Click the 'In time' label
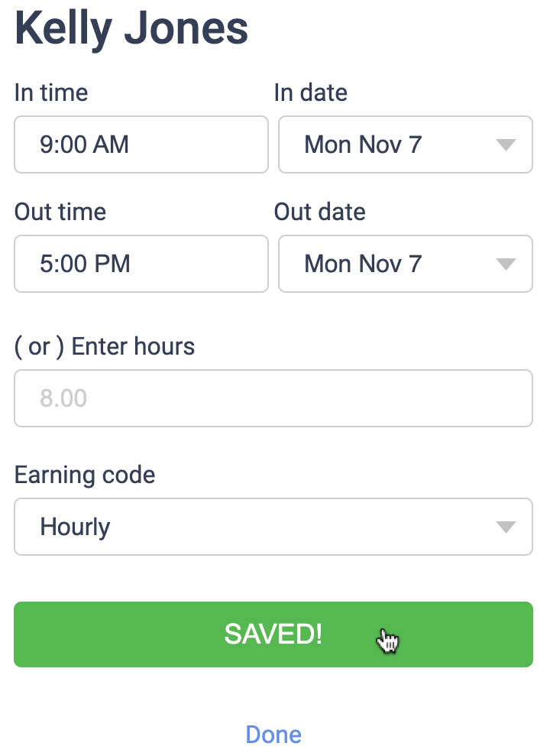 (x=51, y=92)
